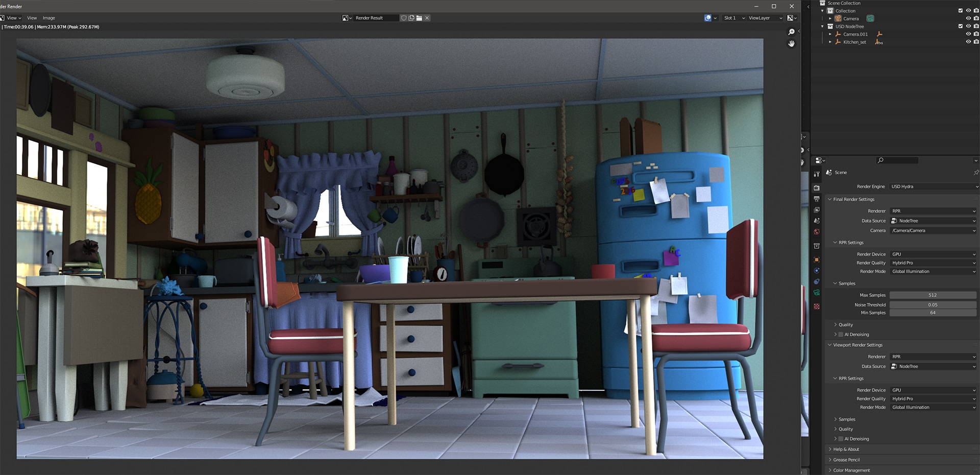Open the Render Engine dropdown

point(934,186)
